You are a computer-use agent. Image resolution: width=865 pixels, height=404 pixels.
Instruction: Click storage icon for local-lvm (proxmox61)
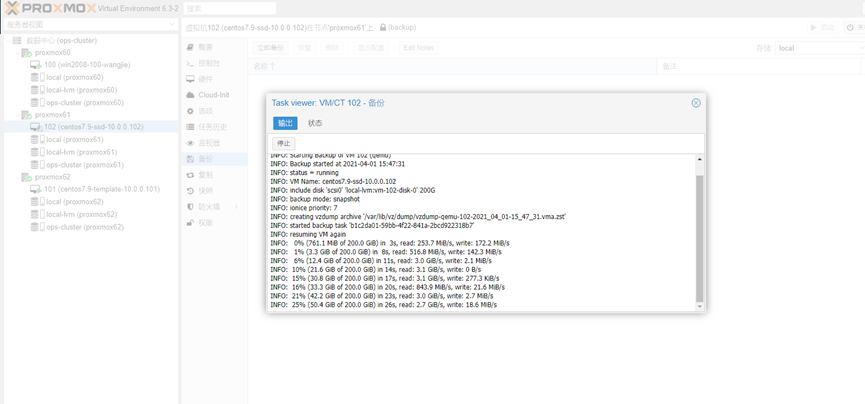coord(38,152)
